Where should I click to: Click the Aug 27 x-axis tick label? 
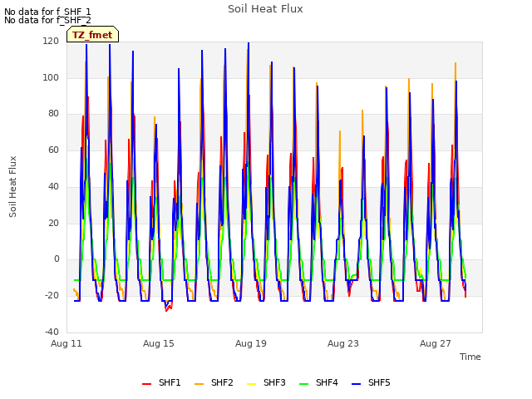tap(436, 343)
